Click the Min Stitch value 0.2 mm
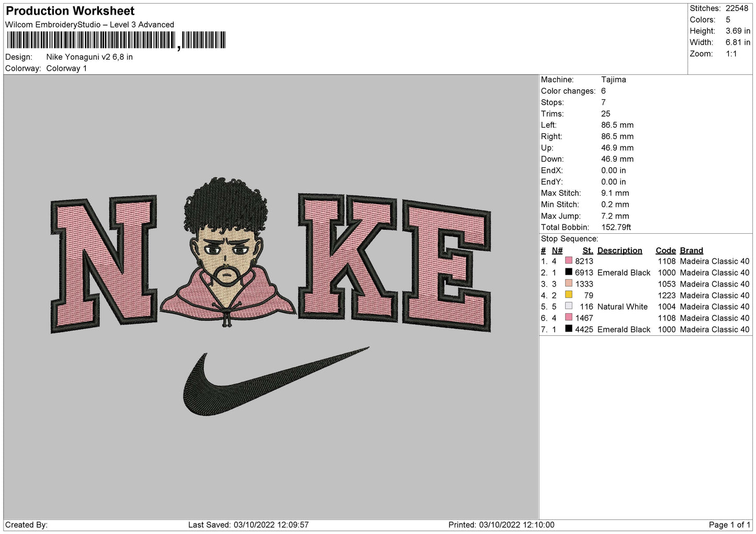This screenshot has height=534, width=756. 615,204
